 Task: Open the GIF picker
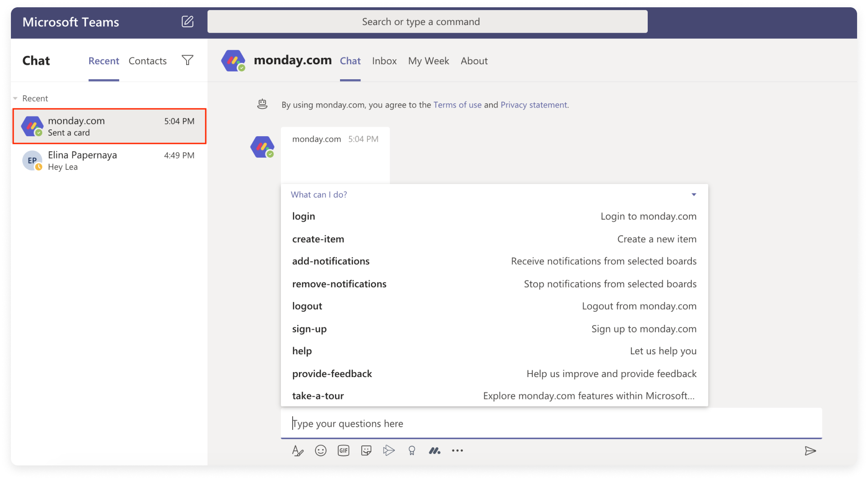(x=343, y=450)
